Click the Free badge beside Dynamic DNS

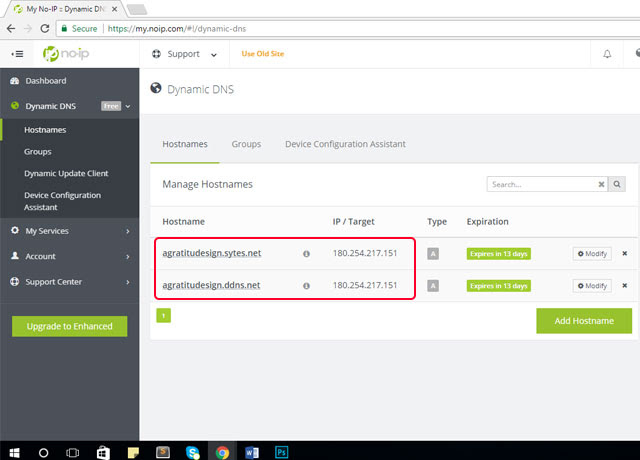[x=111, y=106]
